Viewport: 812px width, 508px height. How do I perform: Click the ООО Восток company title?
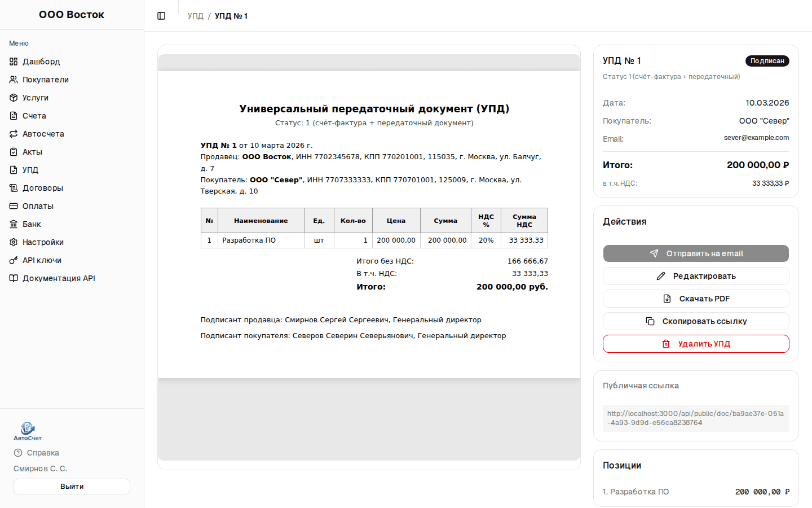click(x=72, y=15)
